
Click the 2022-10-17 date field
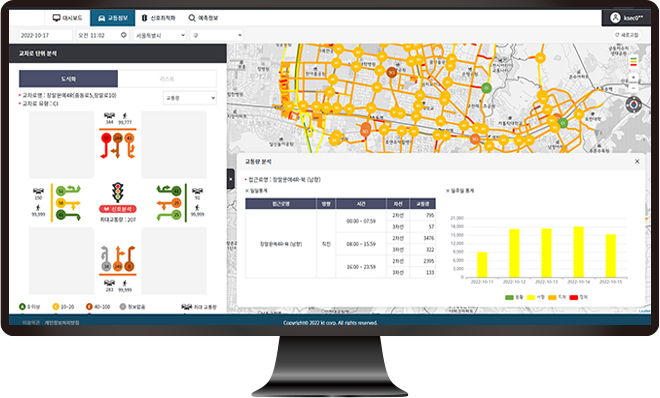[x=45, y=35]
